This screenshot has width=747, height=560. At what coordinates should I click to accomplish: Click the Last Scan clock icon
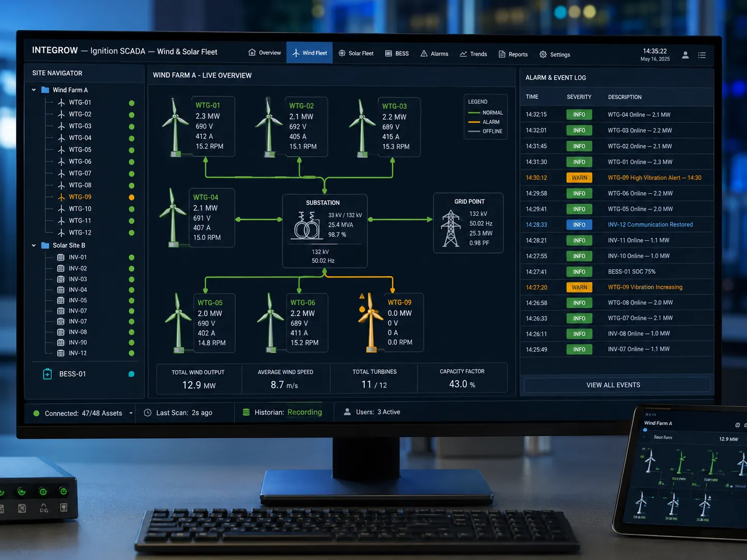point(148,413)
